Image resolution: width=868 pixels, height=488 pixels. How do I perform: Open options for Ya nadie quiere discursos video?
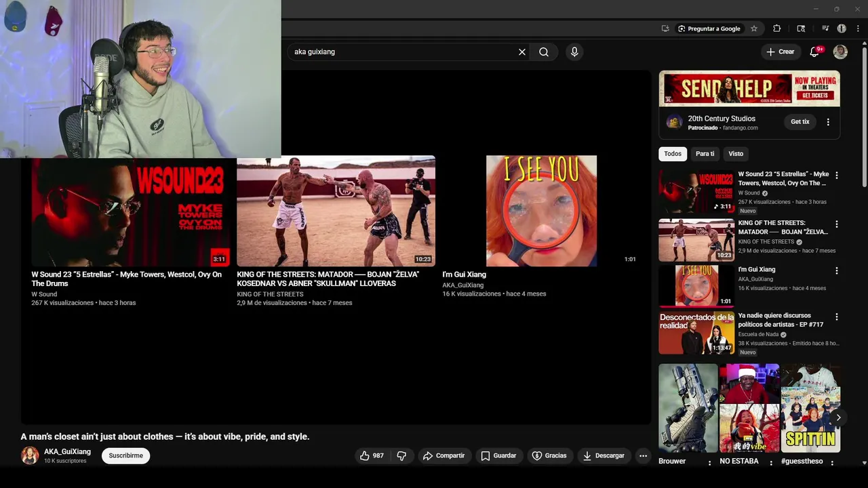tap(836, 317)
